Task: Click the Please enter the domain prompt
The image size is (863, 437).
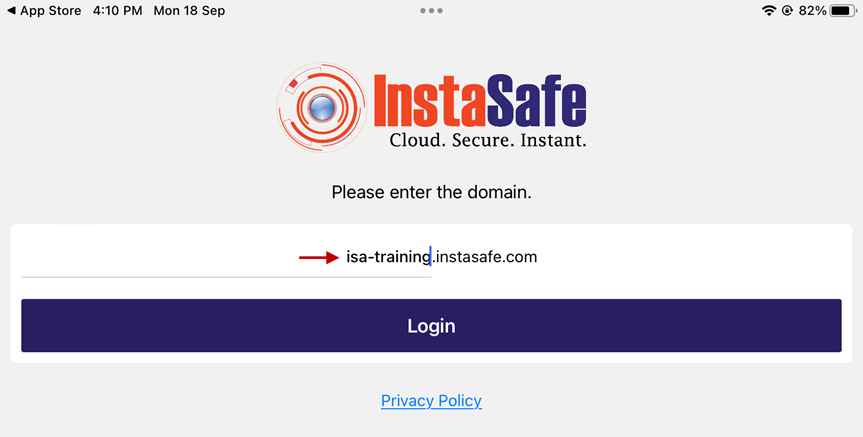Action: coord(432,192)
